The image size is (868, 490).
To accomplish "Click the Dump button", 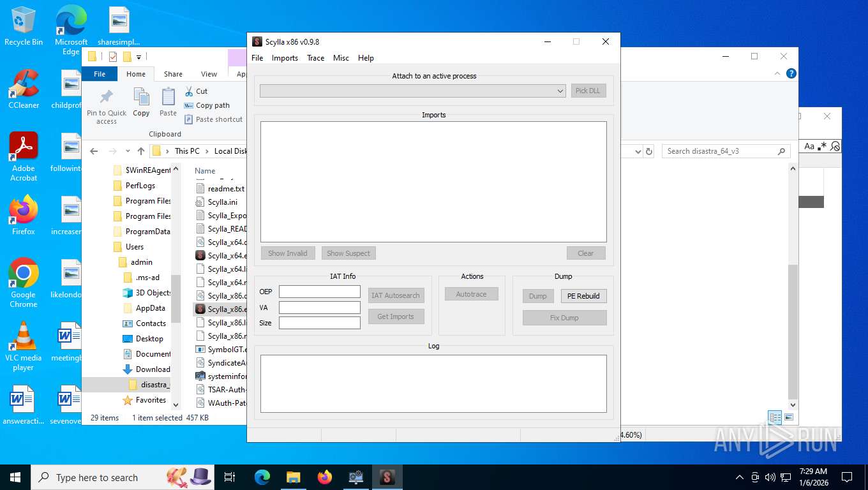I will (538, 296).
